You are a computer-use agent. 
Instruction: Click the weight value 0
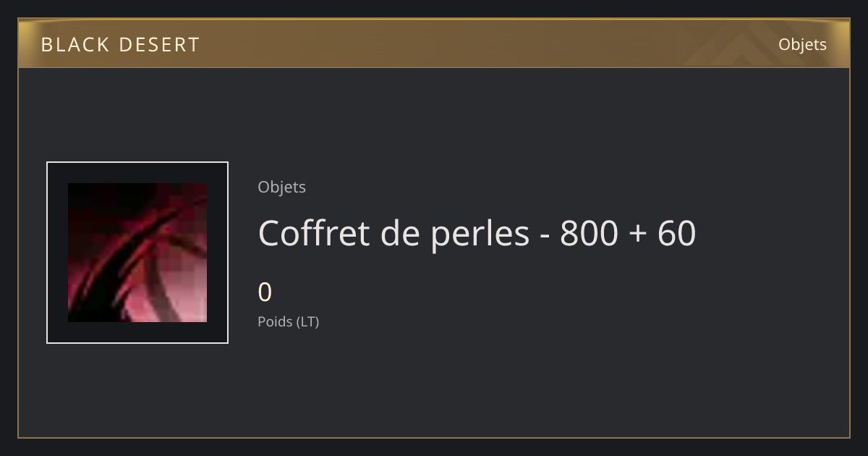[x=265, y=292]
